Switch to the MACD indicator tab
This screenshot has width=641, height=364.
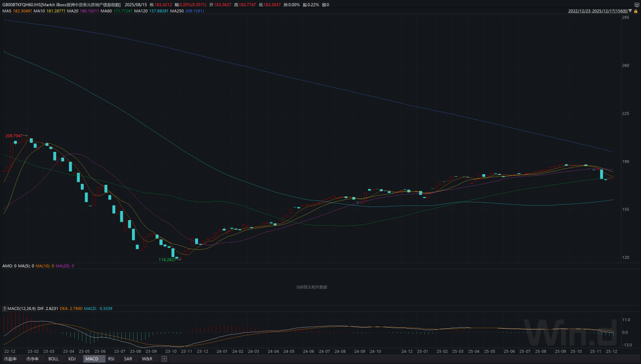92,359
